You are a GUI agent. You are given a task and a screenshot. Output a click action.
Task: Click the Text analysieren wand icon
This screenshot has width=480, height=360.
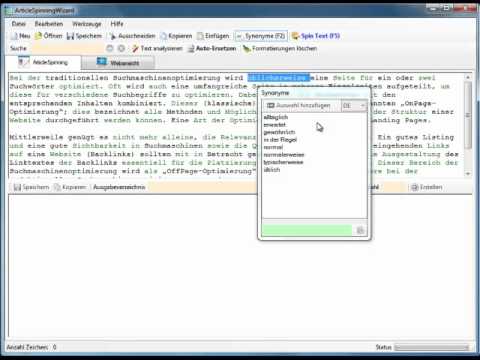pyautogui.click(x=135, y=49)
